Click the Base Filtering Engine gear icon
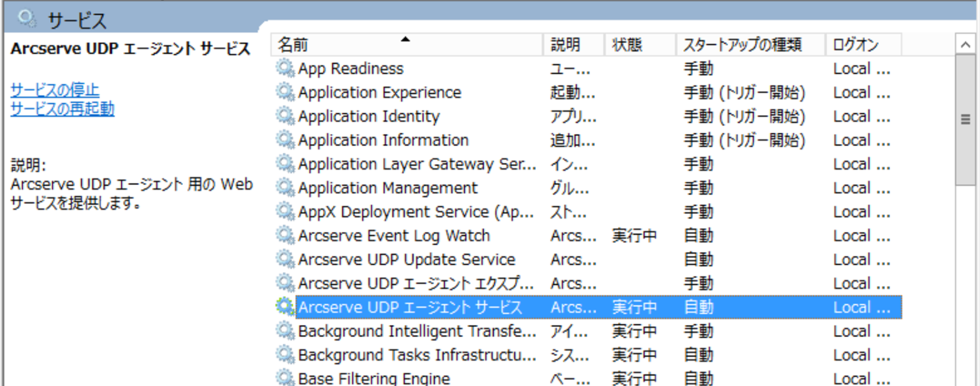 tap(285, 377)
